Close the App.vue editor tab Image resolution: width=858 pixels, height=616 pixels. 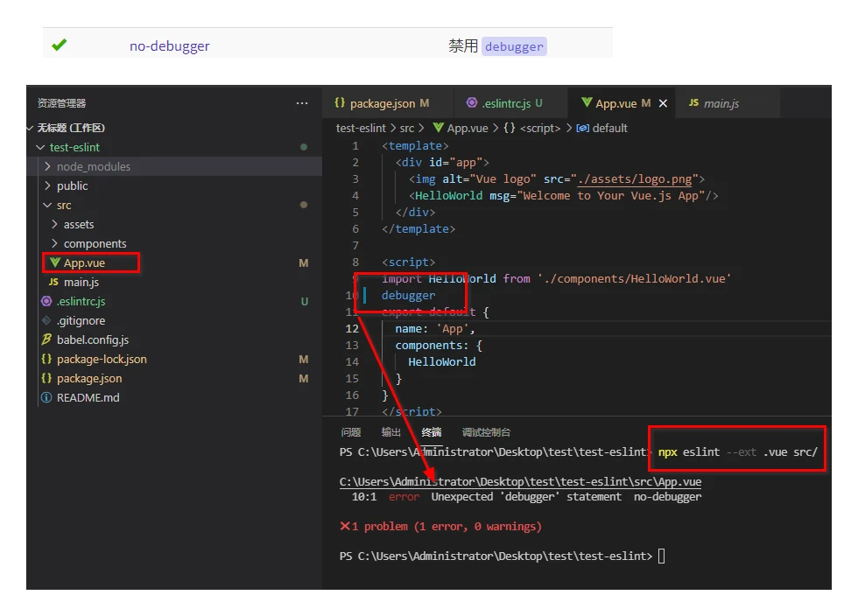point(663,103)
